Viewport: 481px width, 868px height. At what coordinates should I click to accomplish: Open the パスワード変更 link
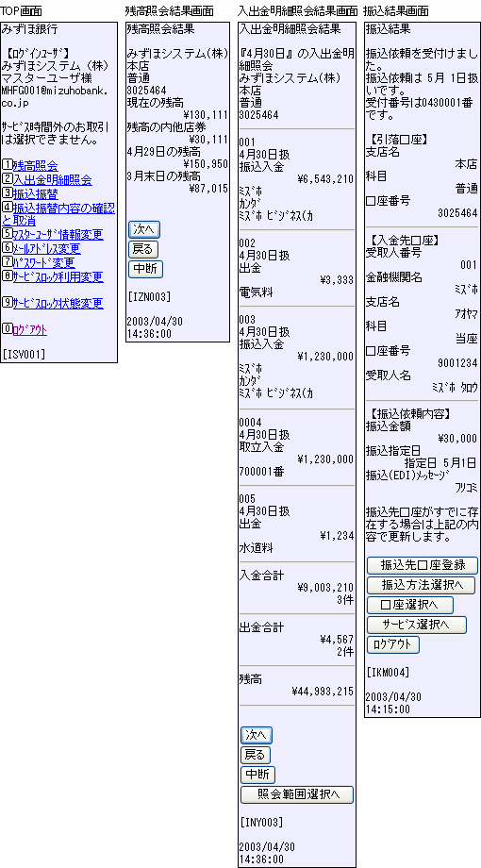coord(43,262)
